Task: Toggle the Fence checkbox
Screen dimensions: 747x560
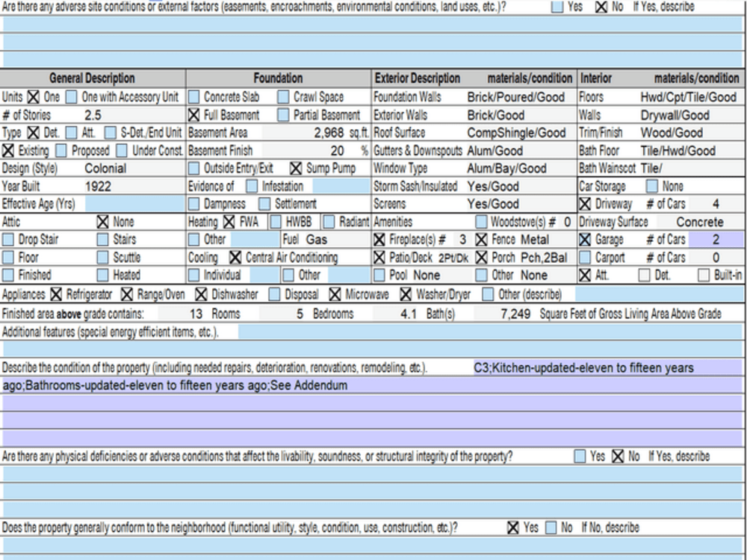Action: click(482, 240)
